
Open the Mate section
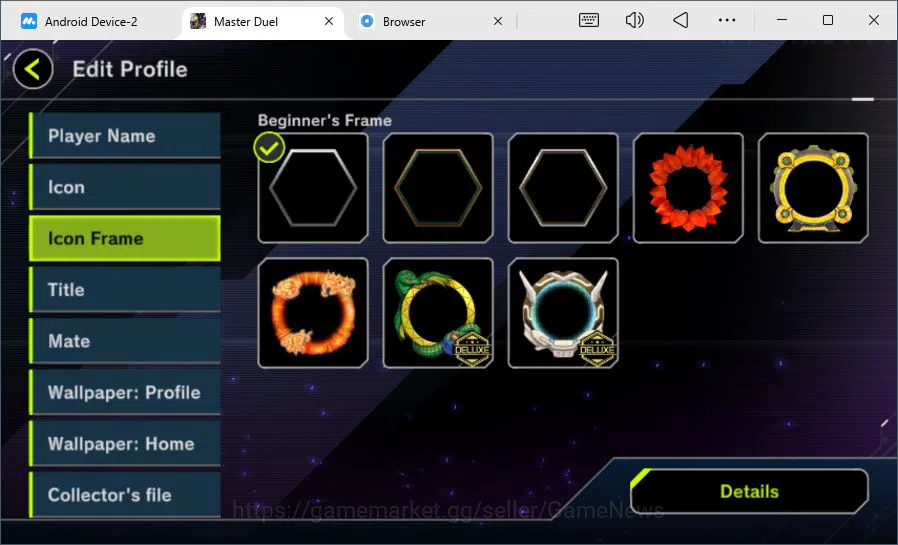coord(125,341)
